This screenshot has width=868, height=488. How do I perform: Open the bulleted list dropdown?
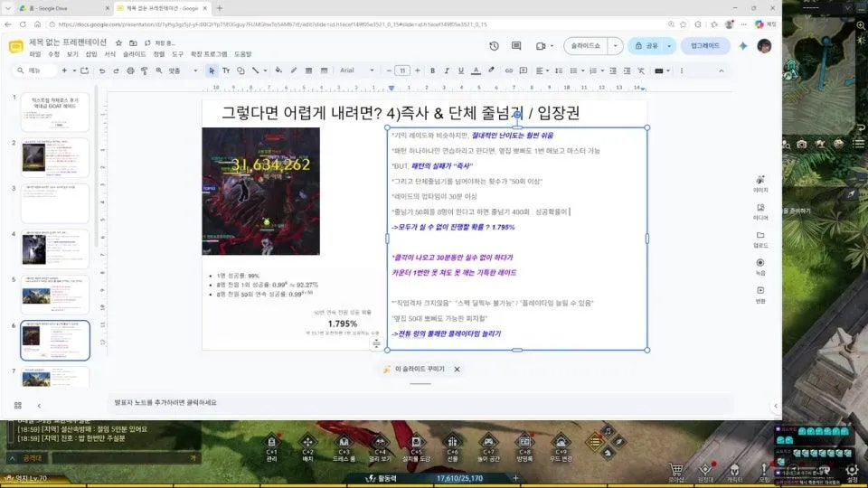click(576, 70)
